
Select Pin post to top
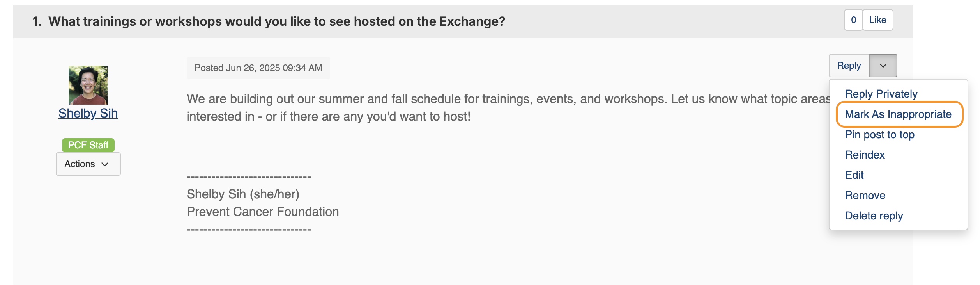[x=879, y=135]
